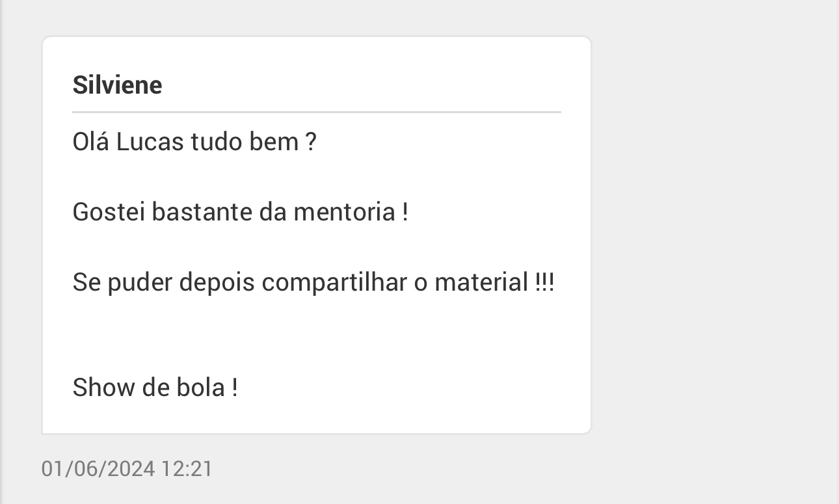Select the name "Lucas" in the message
The image size is (839, 504).
(x=150, y=141)
